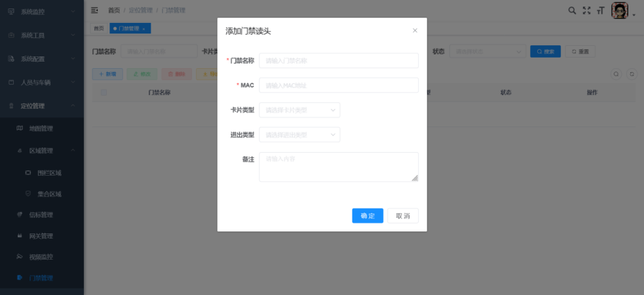This screenshot has height=295, width=644.
Task: Open the 卡片类型 dropdown in dialog
Action: tap(299, 110)
